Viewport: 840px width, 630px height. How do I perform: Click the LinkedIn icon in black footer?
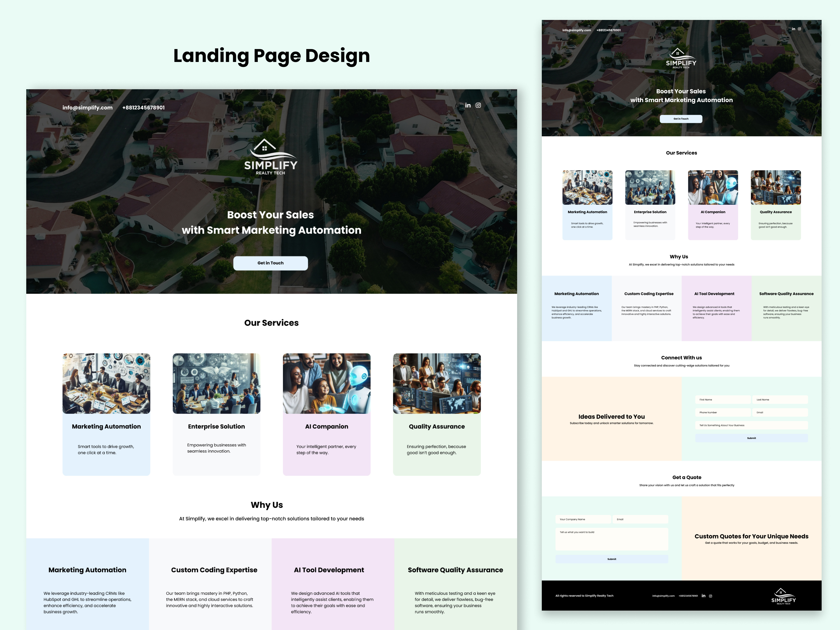point(703,596)
